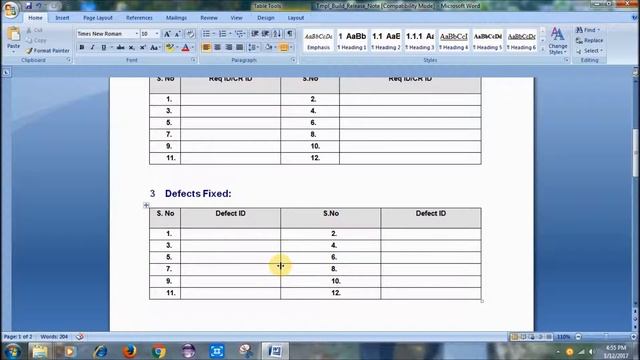
Task: Click the Grow Font icon
Action: click(167, 34)
